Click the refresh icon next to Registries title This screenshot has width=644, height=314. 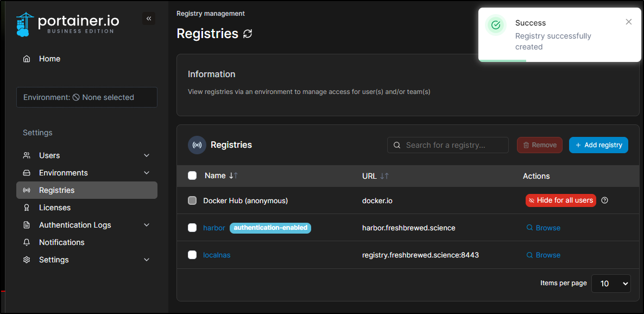(x=248, y=34)
